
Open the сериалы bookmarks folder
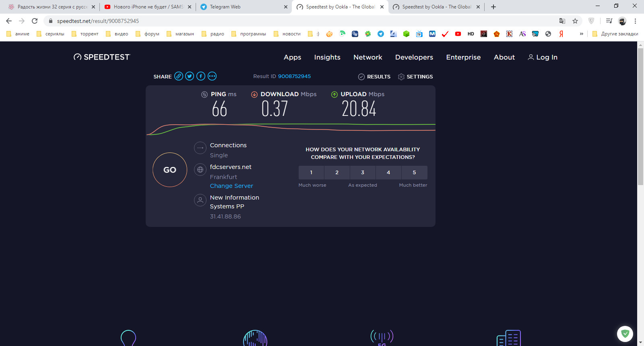pyautogui.click(x=50, y=34)
